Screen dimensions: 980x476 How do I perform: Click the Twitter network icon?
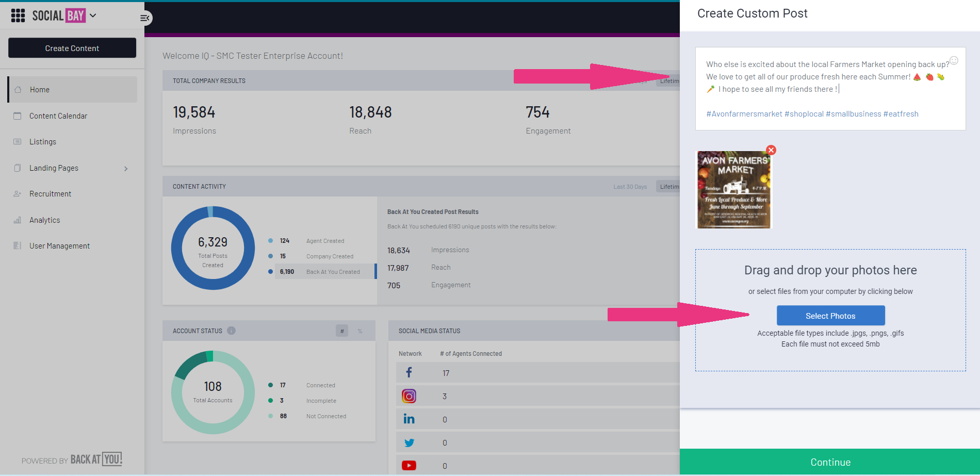(409, 442)
